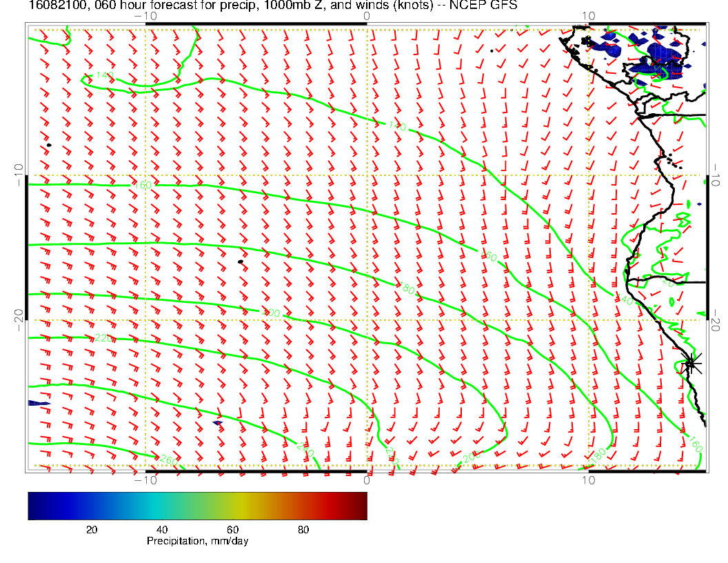Image resolution: width=728 pixels, height=563 pixels.
Task: Click the "0" longitude label on top axis
Action: coord(366,16)
